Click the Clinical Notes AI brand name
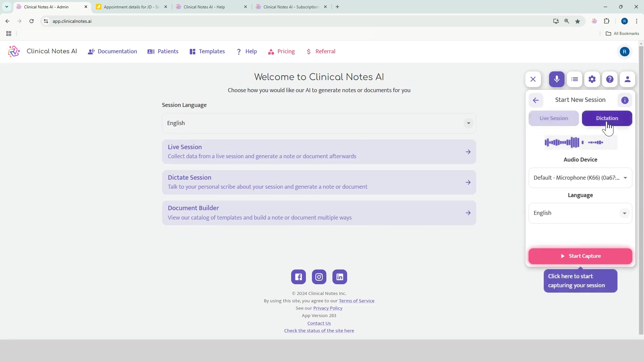 tap(52, 51)
